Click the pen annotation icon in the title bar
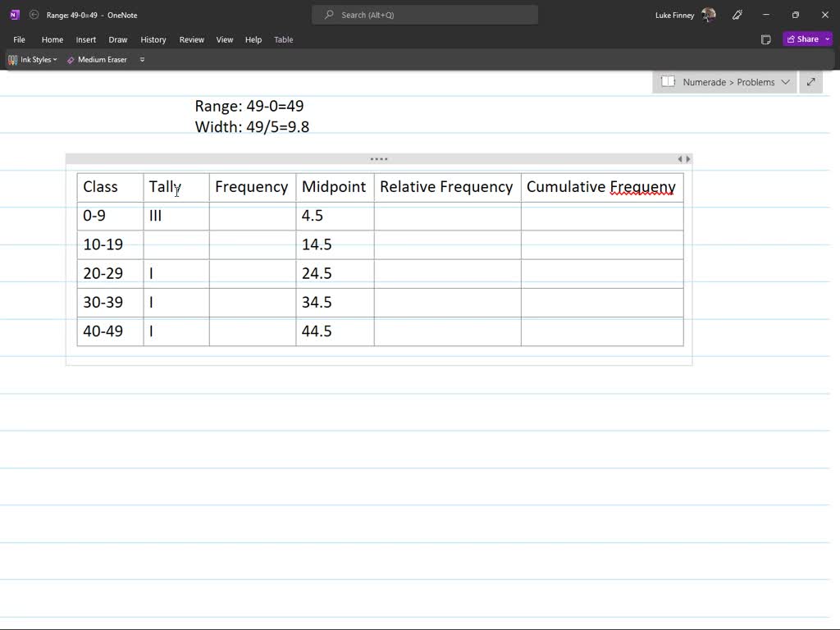 tap(737, 15)
